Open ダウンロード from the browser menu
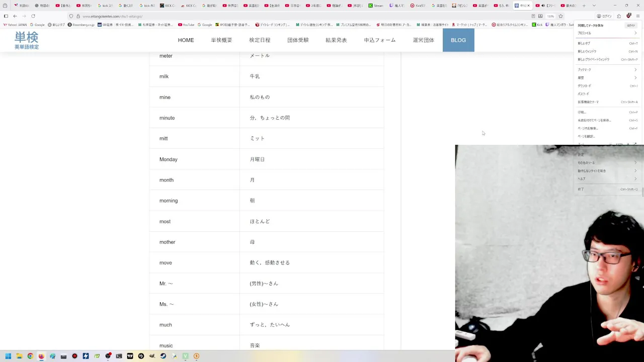Image resolution: width=644 pixels, height=362 pixels. pyautogui.click(x=607, y=86)
